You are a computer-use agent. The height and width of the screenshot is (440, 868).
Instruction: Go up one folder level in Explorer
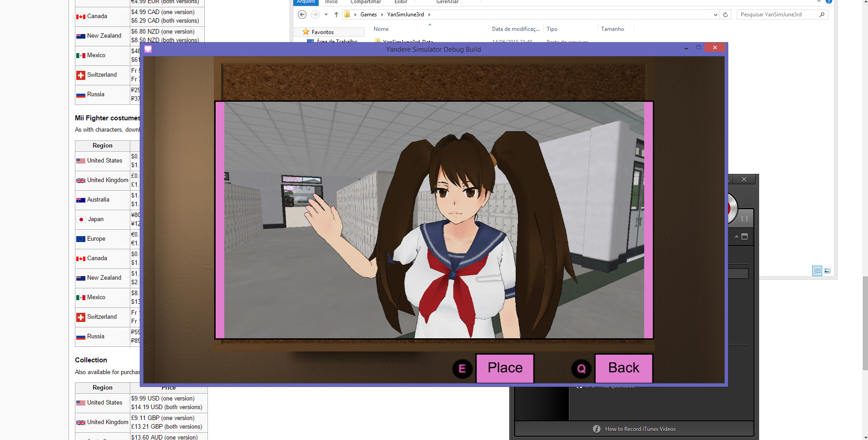coord(336,15)
